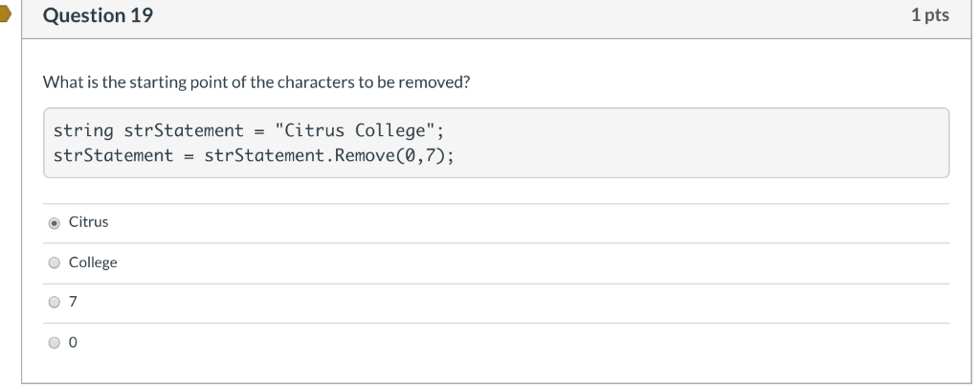Click the Citrus answer label text

coord(88,222)
